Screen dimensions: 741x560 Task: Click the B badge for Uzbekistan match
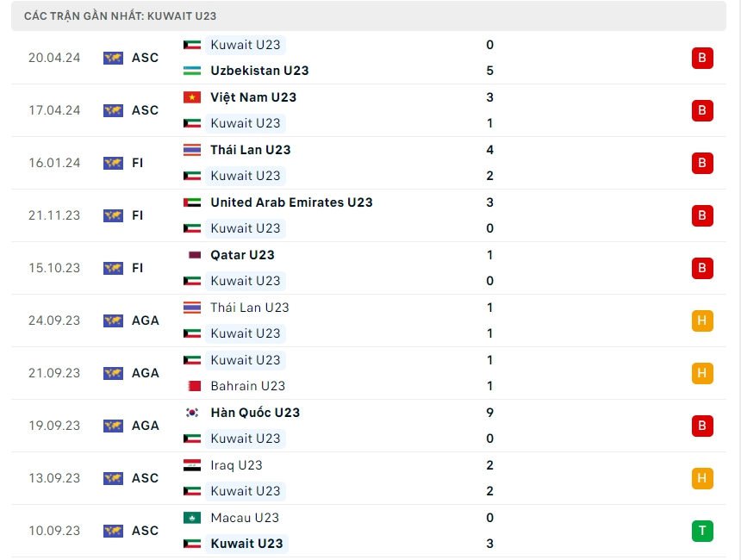tap(702, 58)
